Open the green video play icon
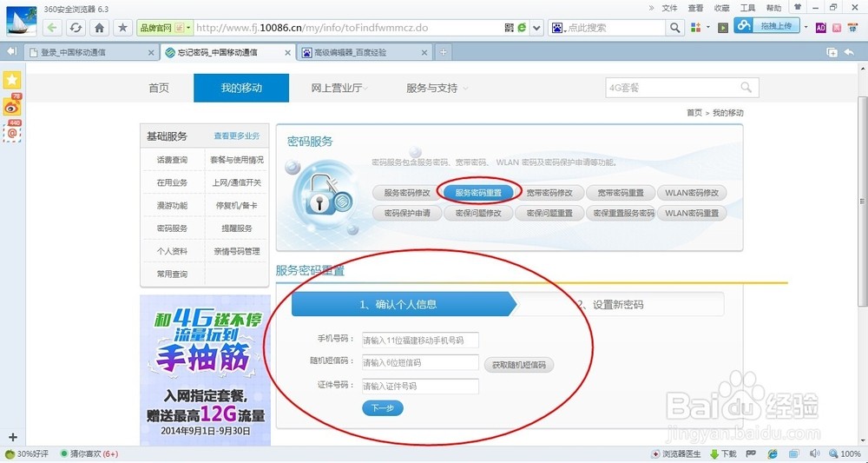 722,28
